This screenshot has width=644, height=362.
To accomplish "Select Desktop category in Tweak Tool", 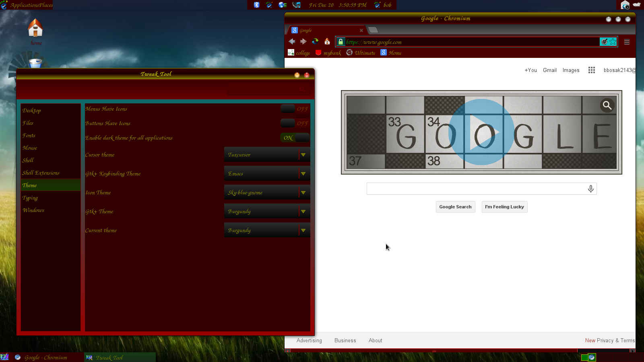I will click(51, 110).
